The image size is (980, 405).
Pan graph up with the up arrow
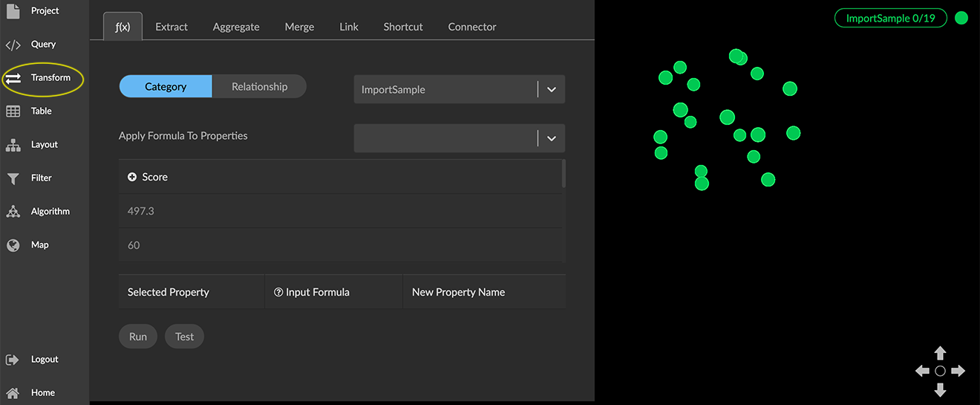(940, 353)
